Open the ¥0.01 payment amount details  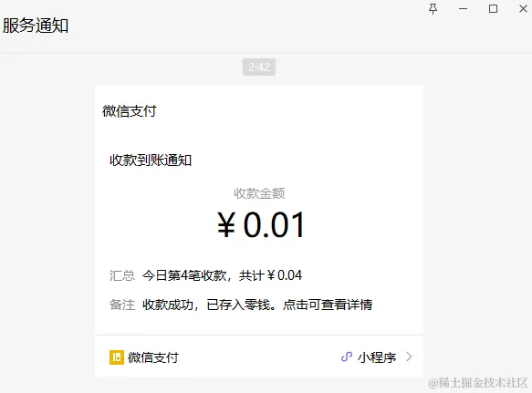261,225
